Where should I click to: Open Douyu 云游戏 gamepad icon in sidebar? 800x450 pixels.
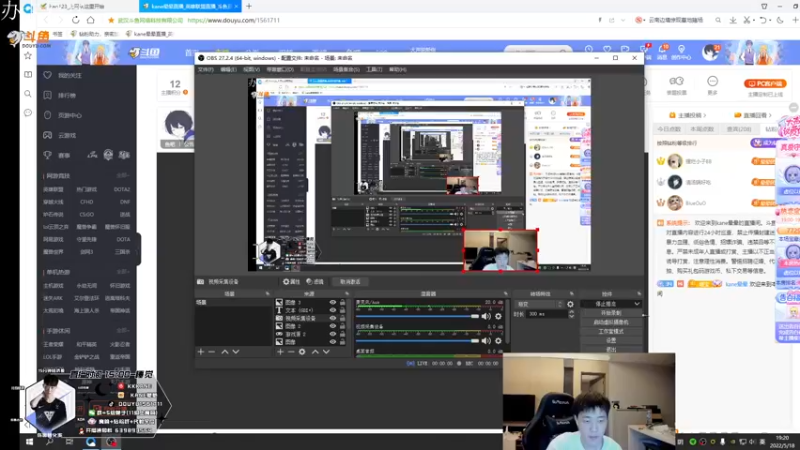point(47,135)
